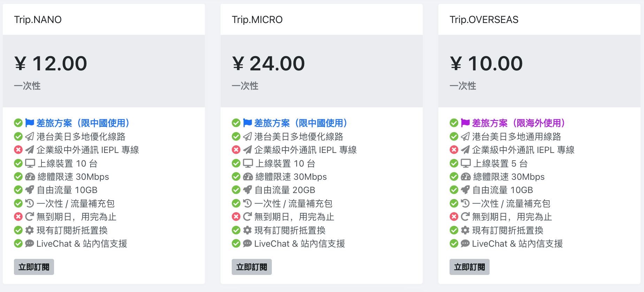
Task: Click the purple flag icon in Trip.OVERSEAS
Action: 465,123
